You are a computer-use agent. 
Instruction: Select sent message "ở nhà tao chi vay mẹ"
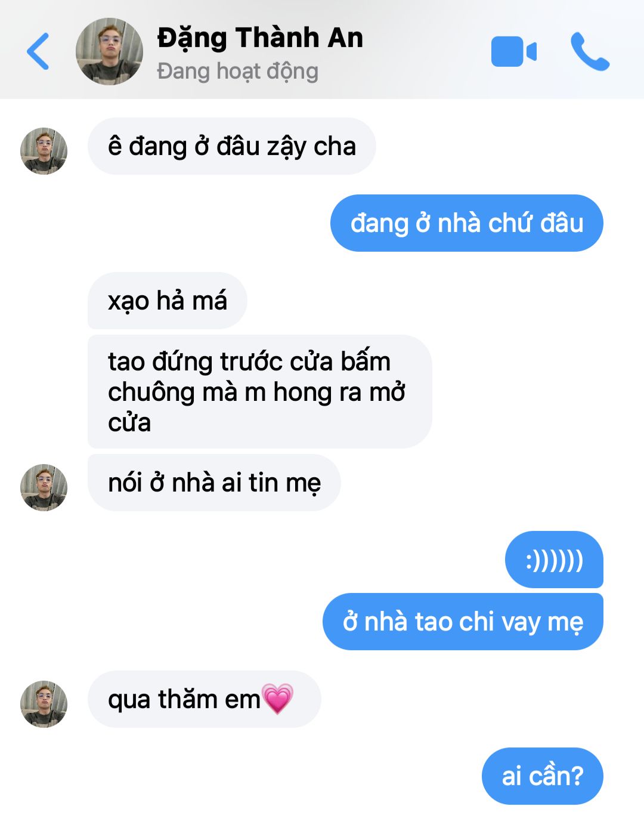[463, 622]
